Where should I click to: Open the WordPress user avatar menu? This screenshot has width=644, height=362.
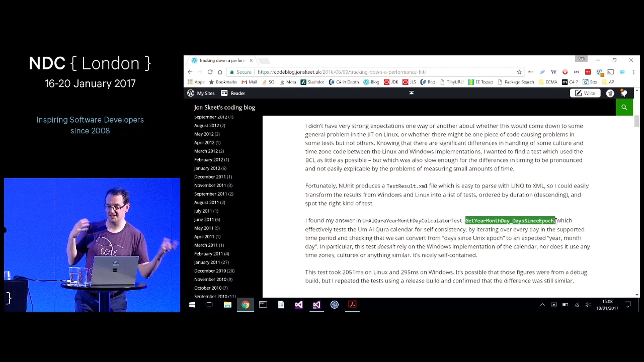click(x=610, y=93)
